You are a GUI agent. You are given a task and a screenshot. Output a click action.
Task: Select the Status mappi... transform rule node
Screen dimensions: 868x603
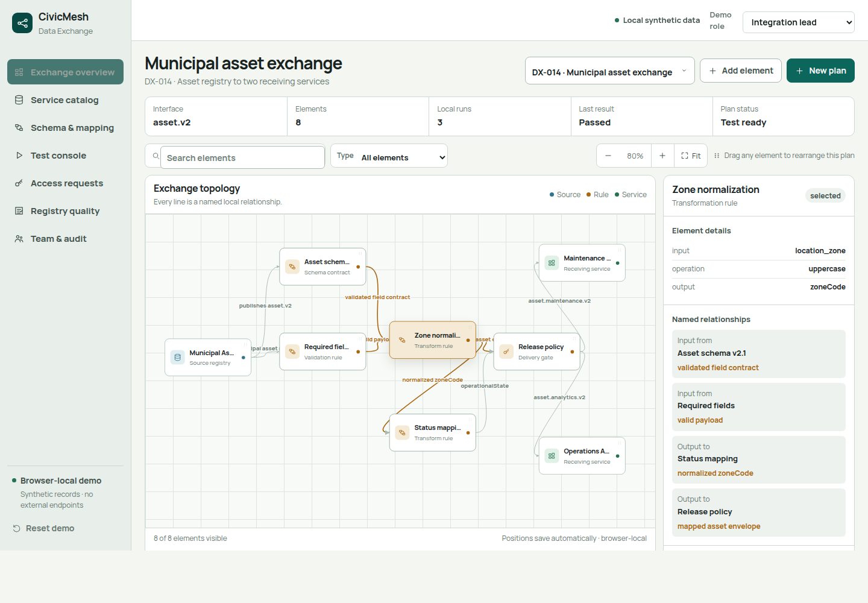pos(433,432)
